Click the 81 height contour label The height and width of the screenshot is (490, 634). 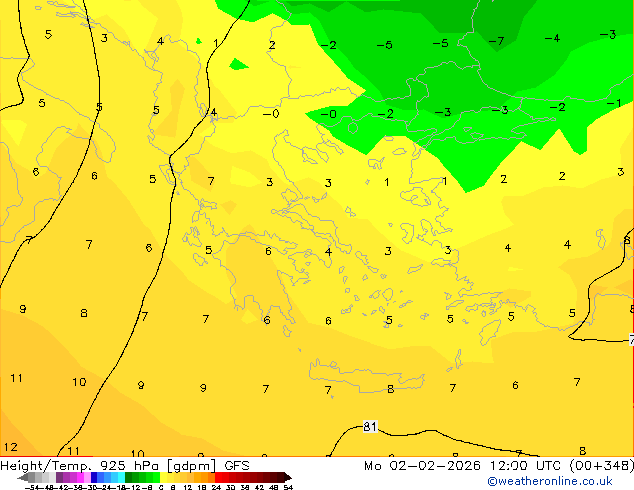(370, 427)
